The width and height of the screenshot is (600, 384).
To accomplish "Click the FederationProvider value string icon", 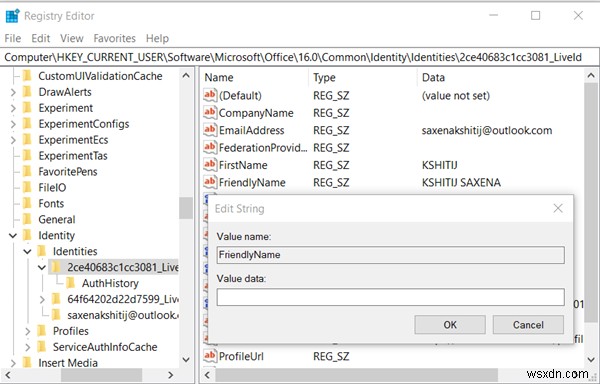I will pyautogui.click(x=210, y=147).
